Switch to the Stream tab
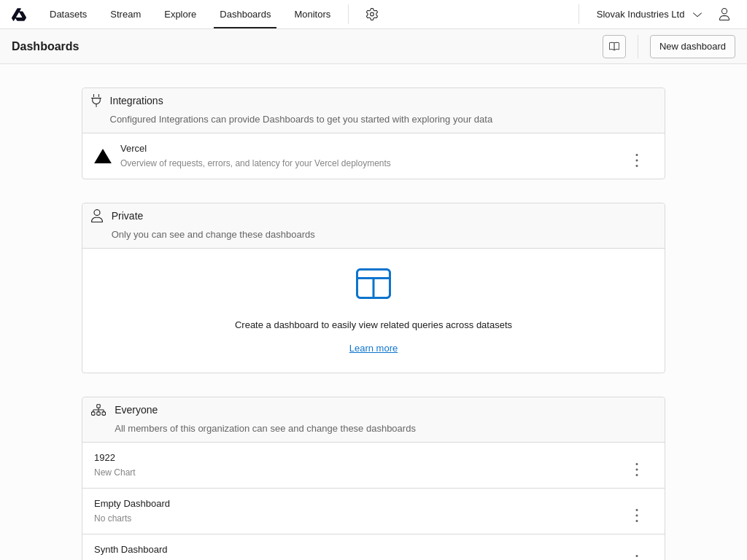The image size is (747, 560). 125,15
